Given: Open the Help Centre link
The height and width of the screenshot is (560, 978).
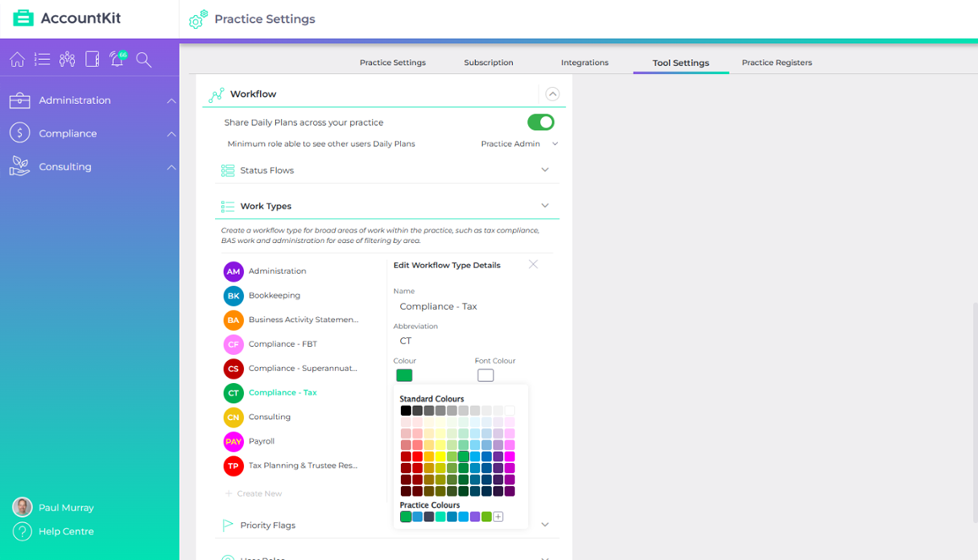Looking at the screenshot, I should [x=66, y=531].
